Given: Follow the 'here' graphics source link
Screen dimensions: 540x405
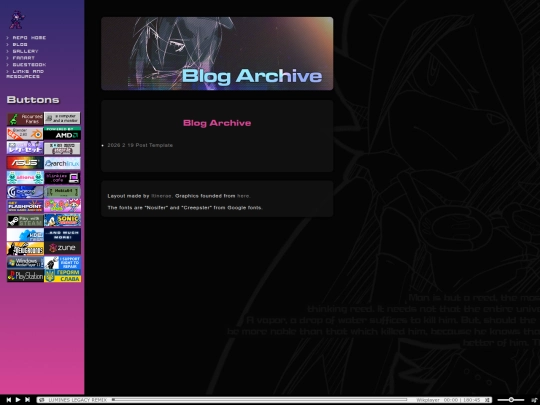Looking at the screenshot, I should coord(243,196).
